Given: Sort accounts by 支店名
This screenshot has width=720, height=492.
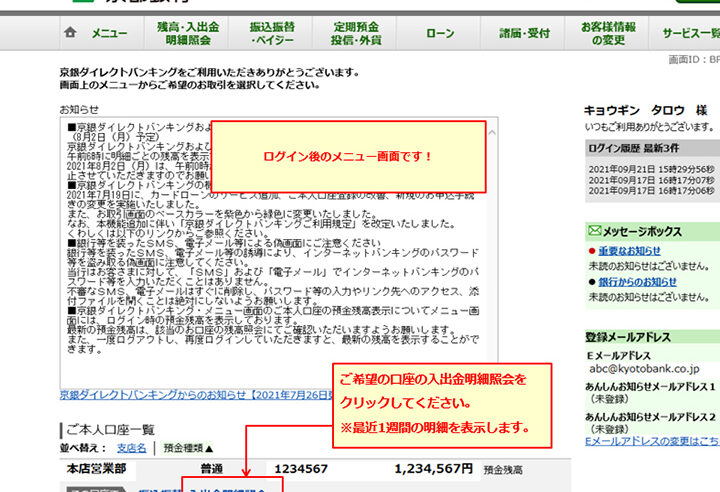Looking at the screenshot, I should (x=132, y=447).
